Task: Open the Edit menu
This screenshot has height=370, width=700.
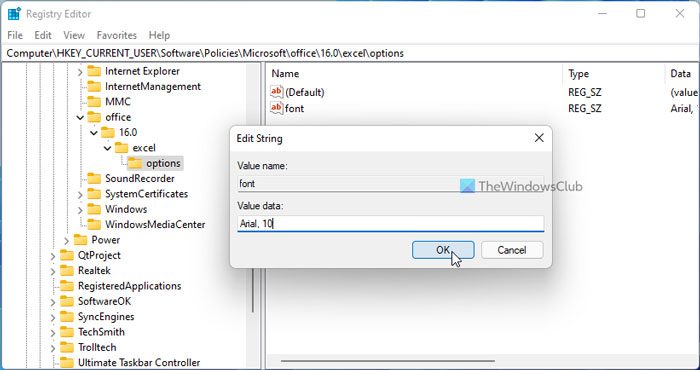Action: click(x=43, y=35)
